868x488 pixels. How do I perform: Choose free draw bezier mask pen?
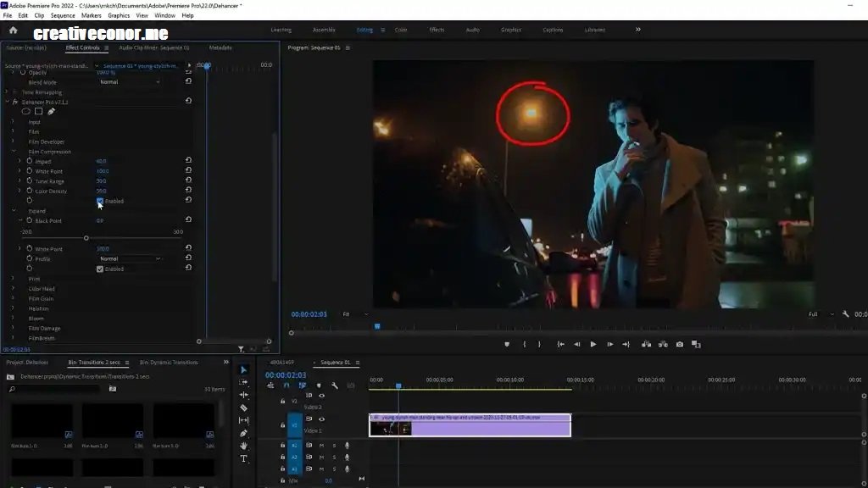click(x=51, y=112)
